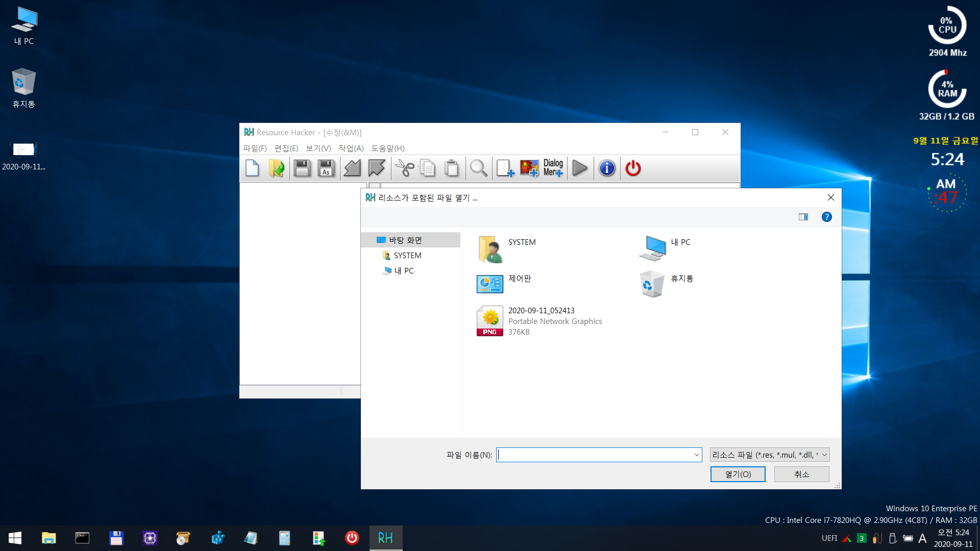Click the purple chip taskbar icon

[150, 538]
